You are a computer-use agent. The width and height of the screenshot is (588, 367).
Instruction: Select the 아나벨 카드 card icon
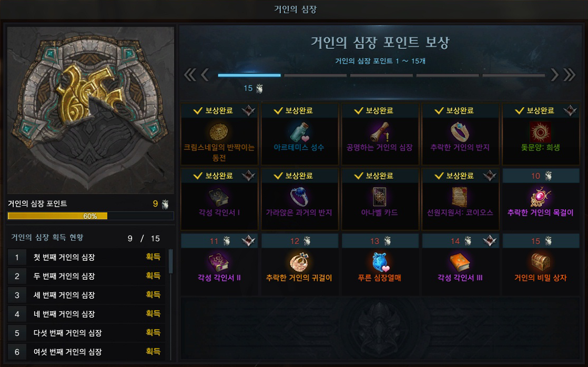tap(380, 197)
